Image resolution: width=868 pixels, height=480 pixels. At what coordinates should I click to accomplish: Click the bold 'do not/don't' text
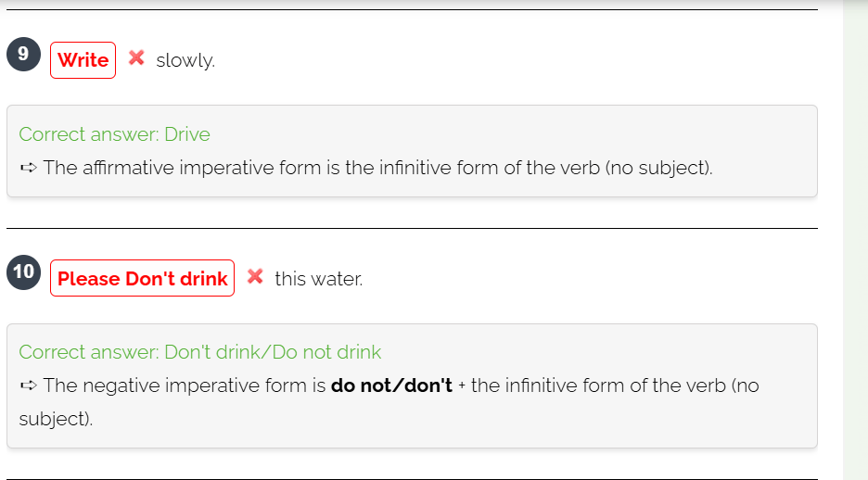(391, 385)
